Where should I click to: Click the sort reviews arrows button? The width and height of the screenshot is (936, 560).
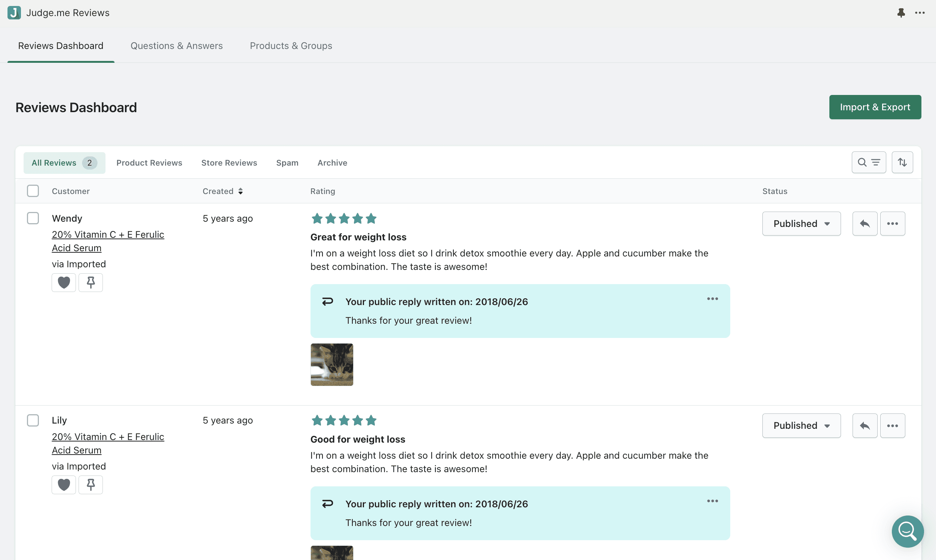point(902,162)
